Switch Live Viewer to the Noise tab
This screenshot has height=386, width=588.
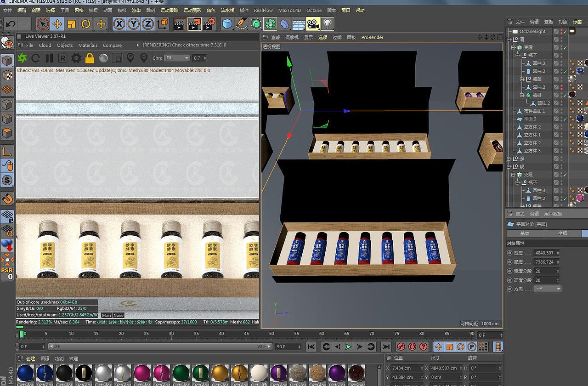point(119,315)
